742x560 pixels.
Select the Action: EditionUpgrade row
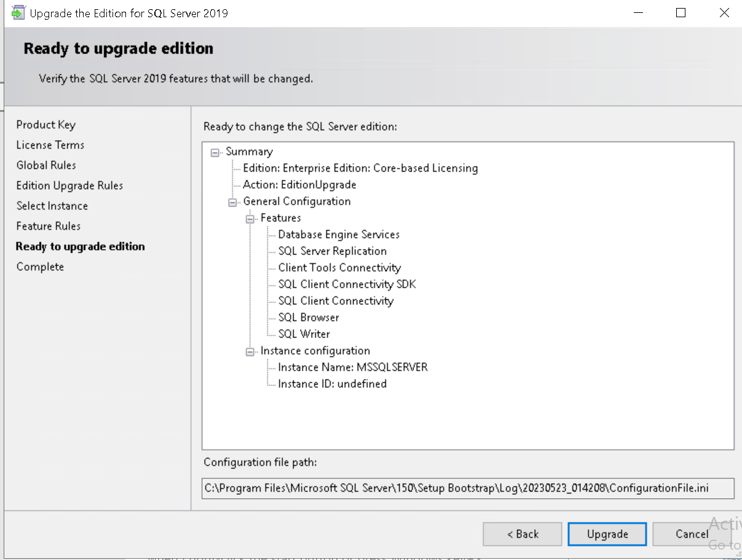[299, 185]
